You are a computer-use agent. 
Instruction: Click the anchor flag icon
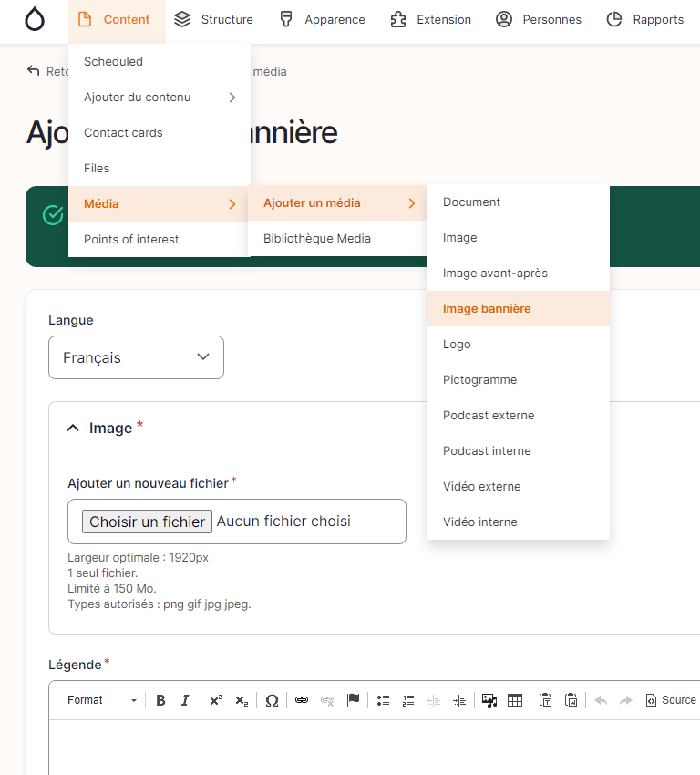(353, 700)
